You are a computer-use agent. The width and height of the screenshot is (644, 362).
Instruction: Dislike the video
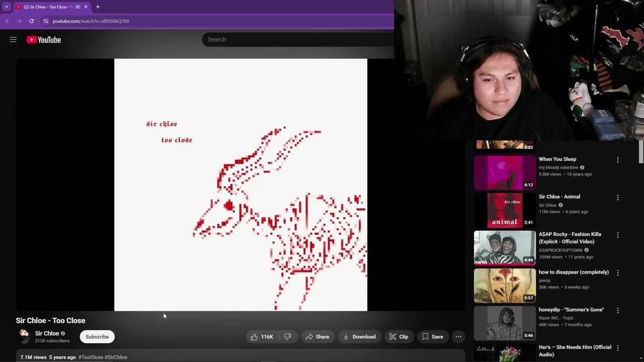287,337
